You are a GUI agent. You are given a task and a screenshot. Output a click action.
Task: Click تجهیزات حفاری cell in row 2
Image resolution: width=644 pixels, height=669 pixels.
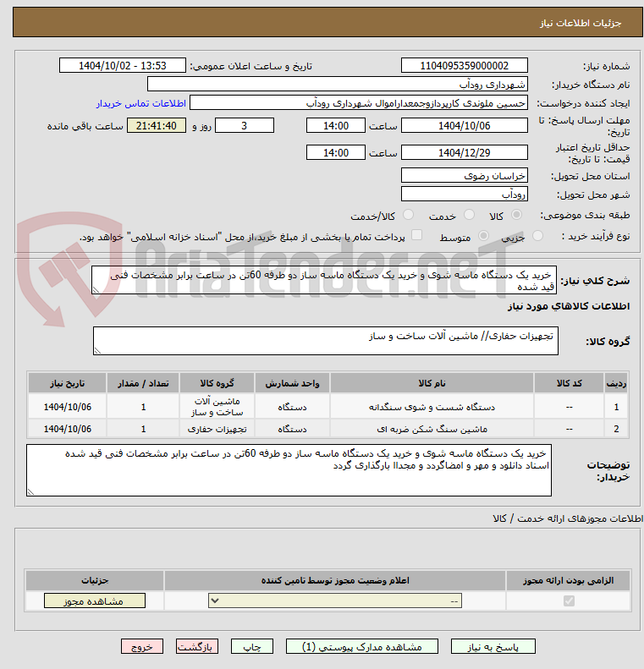[217, 428]
